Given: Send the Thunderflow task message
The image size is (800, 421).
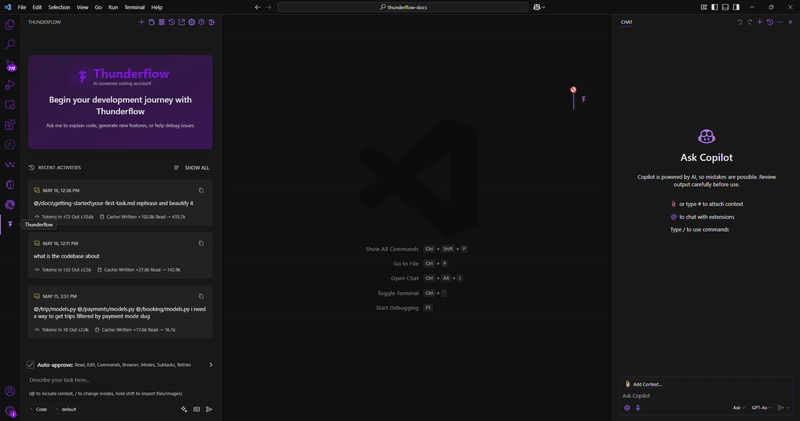Looking at the screenshot, I should [209, 409].
